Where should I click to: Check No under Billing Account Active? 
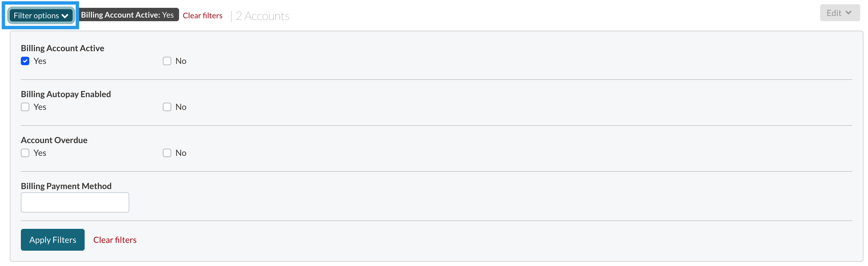[x=167, y=61]
